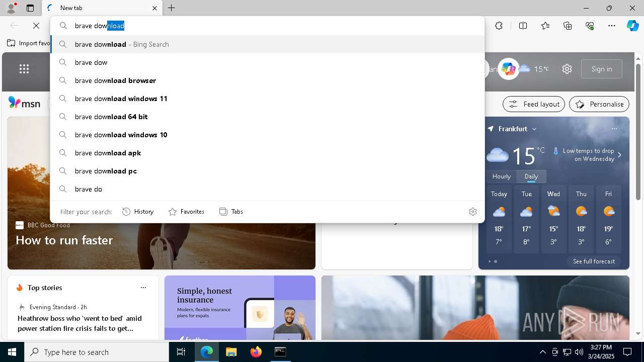Image resolution: width=644 pixels, height=362 pixels.
Task: Select suggestion 'brave download windows 11'
Action: pos(268,99)
